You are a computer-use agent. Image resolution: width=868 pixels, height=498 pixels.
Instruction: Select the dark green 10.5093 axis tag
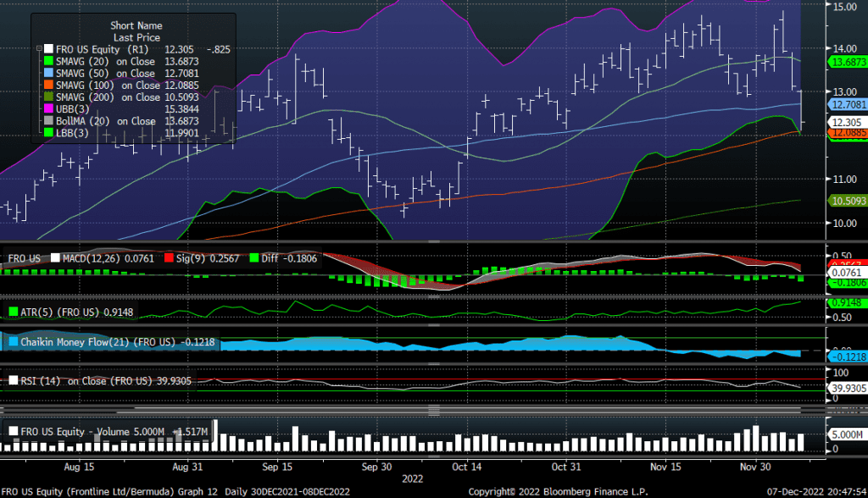(x=848, y=201)
